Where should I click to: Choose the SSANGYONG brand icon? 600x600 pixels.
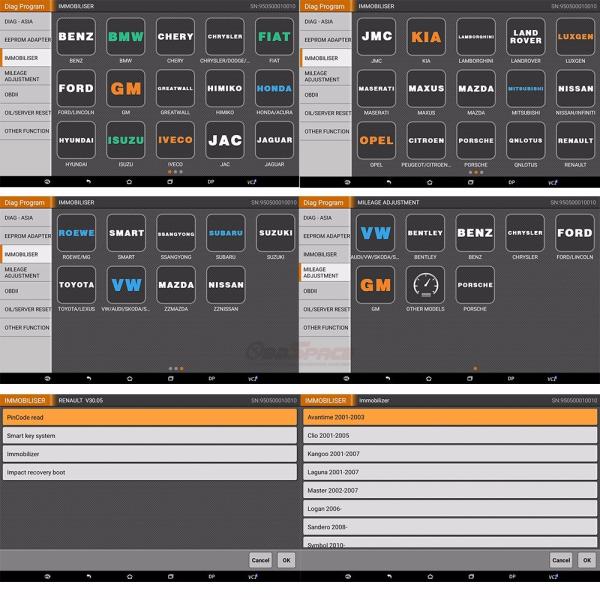pyautogui.click(x=176, y=233)
